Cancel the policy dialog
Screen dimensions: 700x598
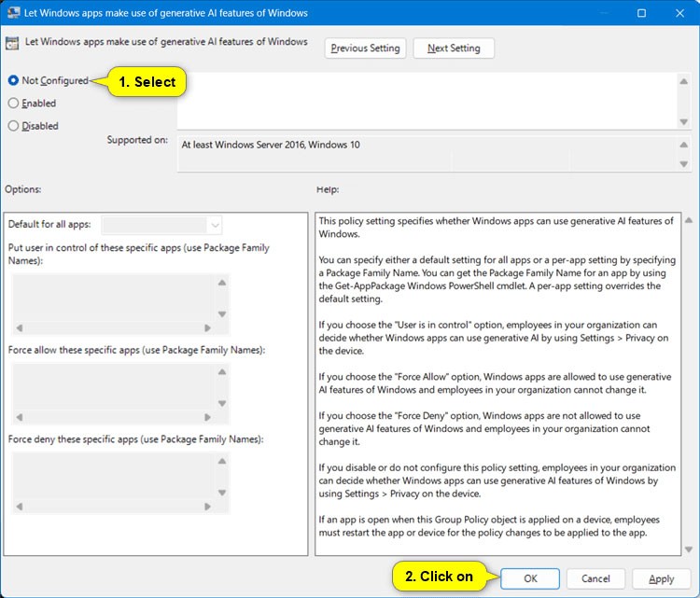coord(595,578)
